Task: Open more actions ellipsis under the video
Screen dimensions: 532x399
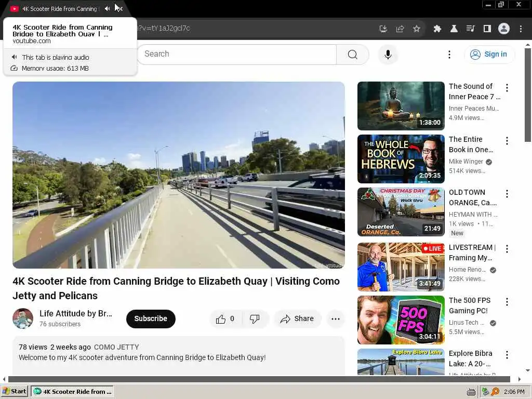Action: click(x=336, y=318)
